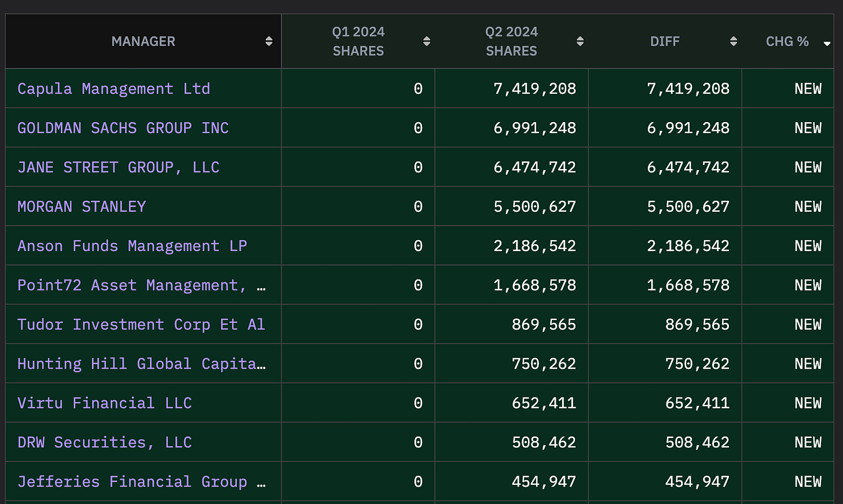Image resolution: width=843 pixels, height=504 pixels.
Task: Open the JANE STREET GROUP, LLC link
Action: (x=118, y=167)
